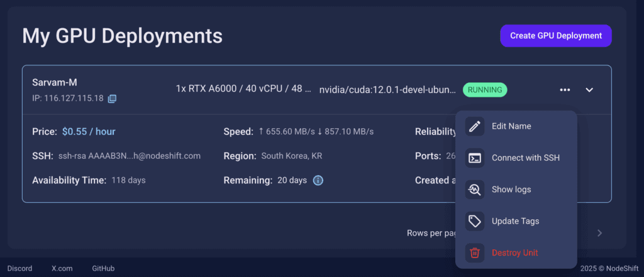Click the terminal icon for SSH connection
This screenshot has height=277, width=644.
(475, 158)
